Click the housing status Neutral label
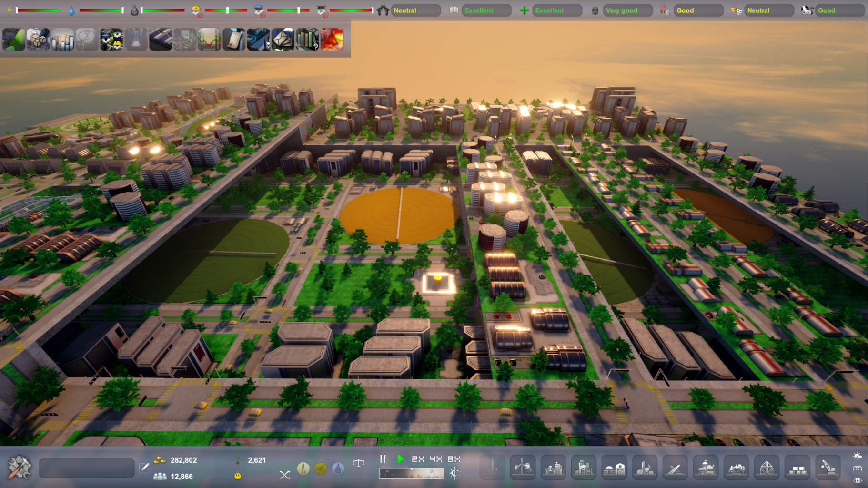This screenshot has height=488, width=868. tap(405, 10)
